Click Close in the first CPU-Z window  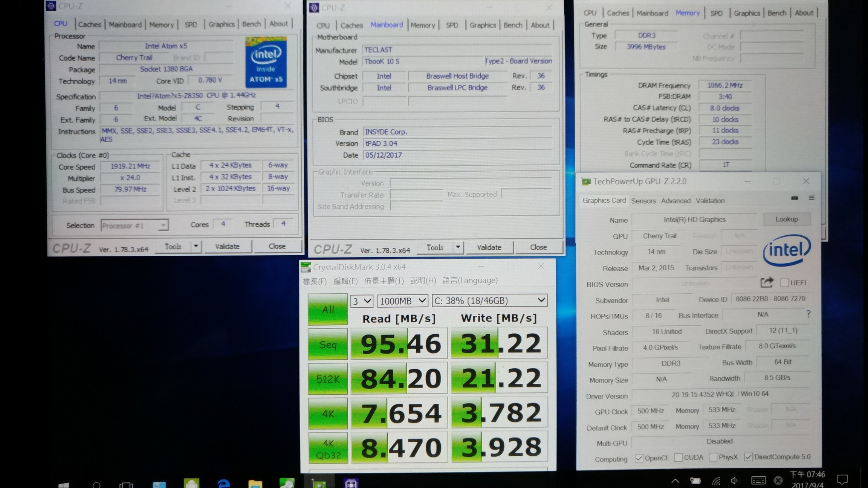coord(277,246)
